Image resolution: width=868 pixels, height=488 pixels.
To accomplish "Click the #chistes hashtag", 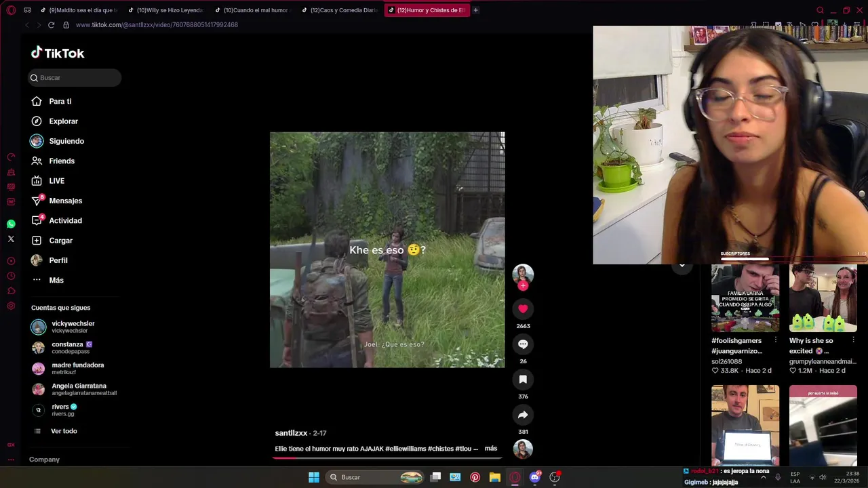I will tap(441, 449).
